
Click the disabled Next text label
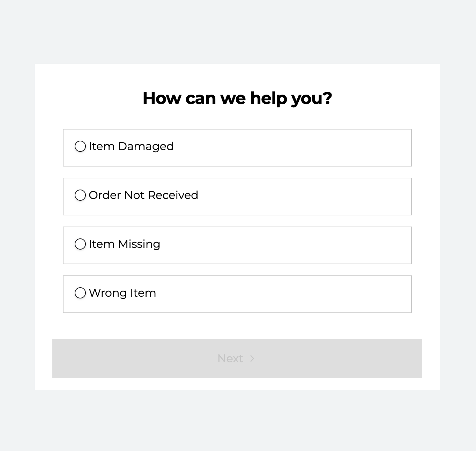point(230,358)
